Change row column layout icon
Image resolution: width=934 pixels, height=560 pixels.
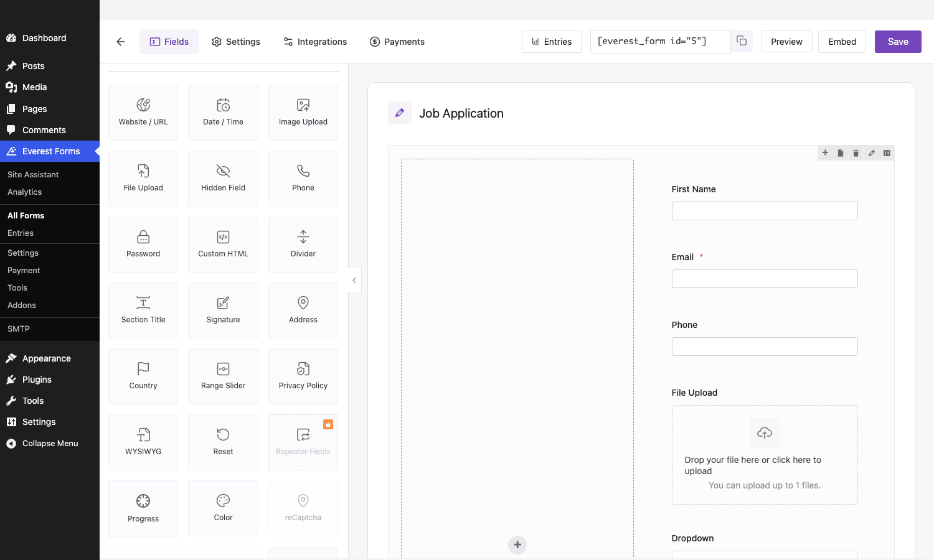point(887,153)
